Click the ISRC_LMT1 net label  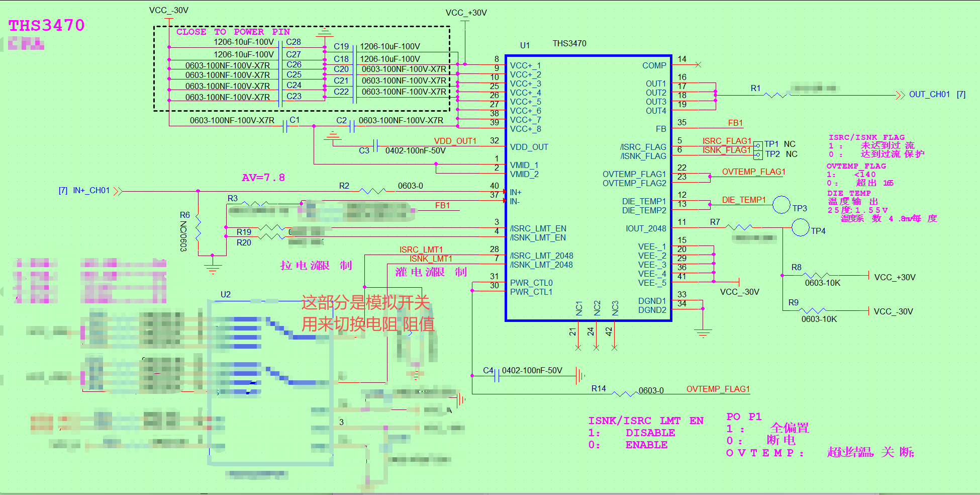(x=421, y=250)
